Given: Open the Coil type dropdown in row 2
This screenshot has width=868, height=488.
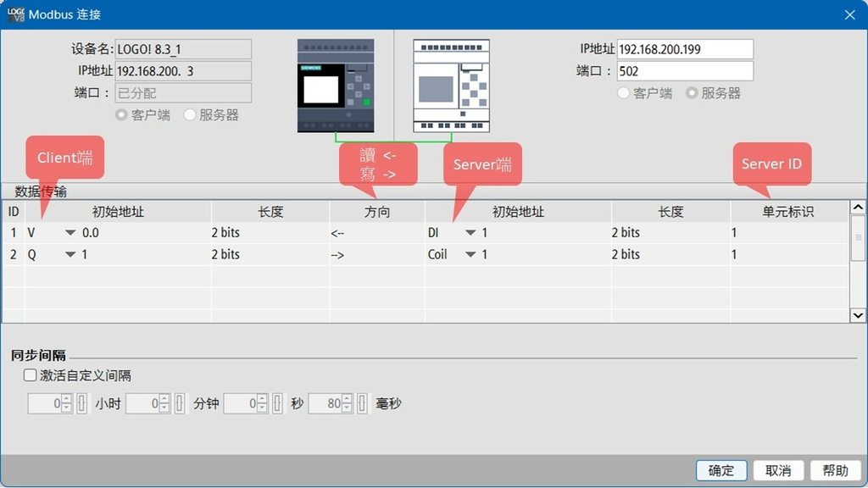Looking at the screenshot, I should click(470, 254).
